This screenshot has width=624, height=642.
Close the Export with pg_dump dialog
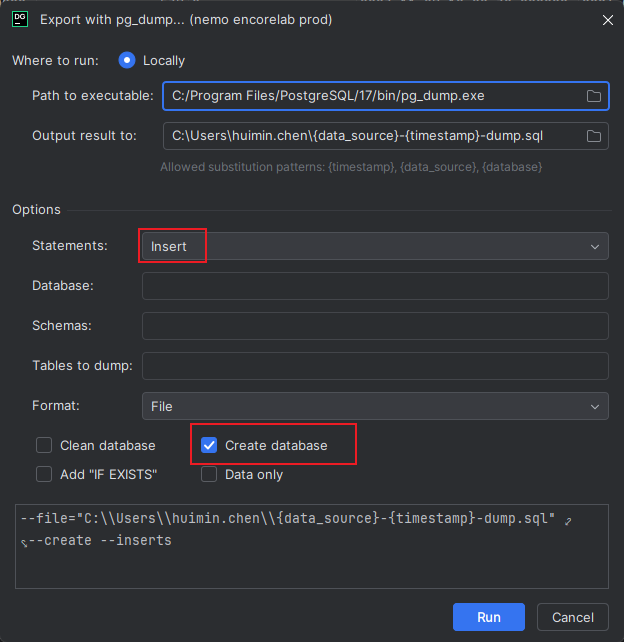604,19
